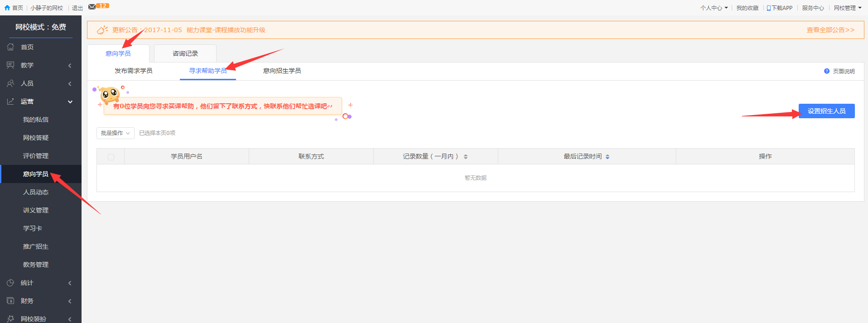Click the 财务 sidebar icon
The width and height of the screenshot is (868, 323).
(10, 301)
